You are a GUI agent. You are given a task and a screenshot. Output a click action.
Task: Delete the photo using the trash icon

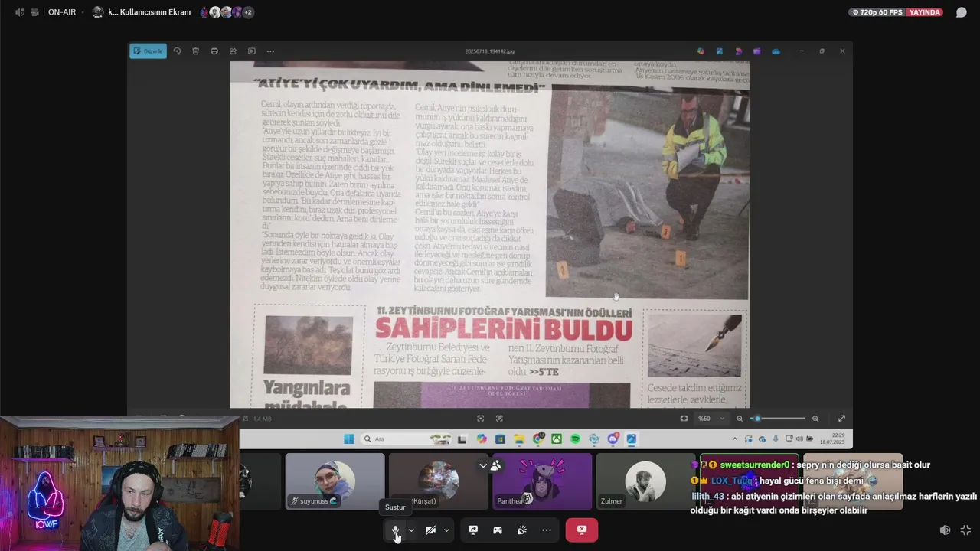pyautogui.click(x=195, y=51)
